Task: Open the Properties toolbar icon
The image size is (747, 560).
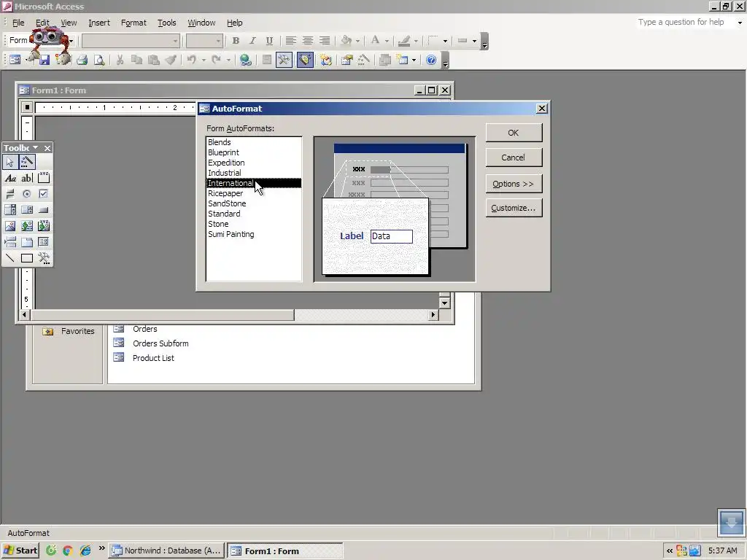Action: point(347,60)
